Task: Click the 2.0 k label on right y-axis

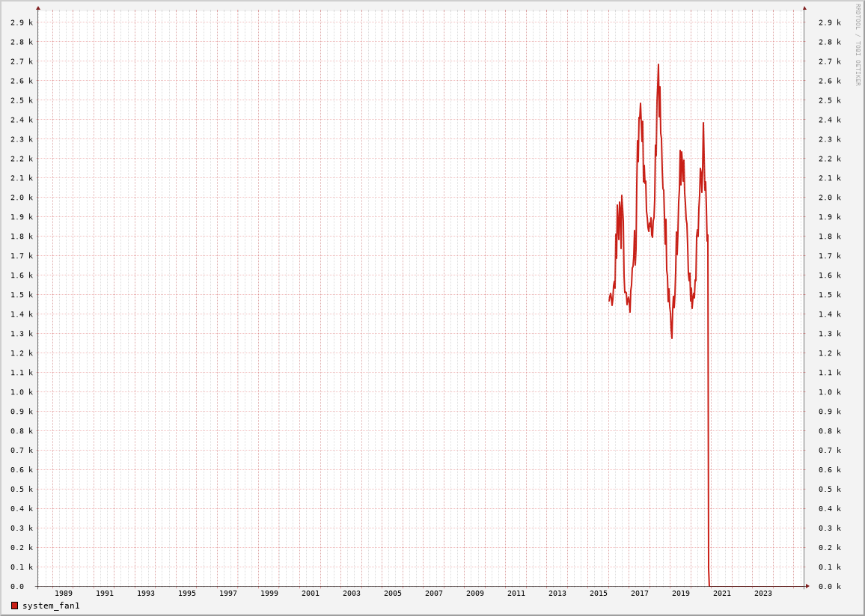Action: pos(829,198)
